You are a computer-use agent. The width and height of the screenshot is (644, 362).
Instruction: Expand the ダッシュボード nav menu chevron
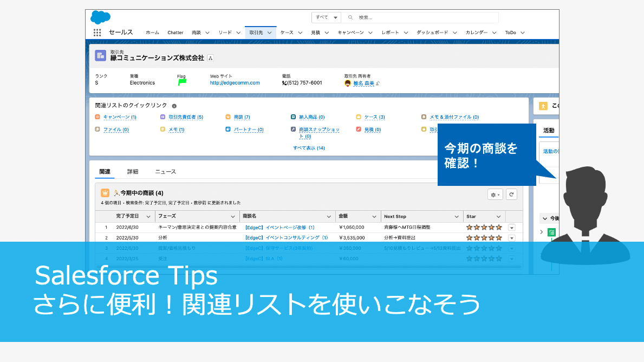[x=455, y=33]
